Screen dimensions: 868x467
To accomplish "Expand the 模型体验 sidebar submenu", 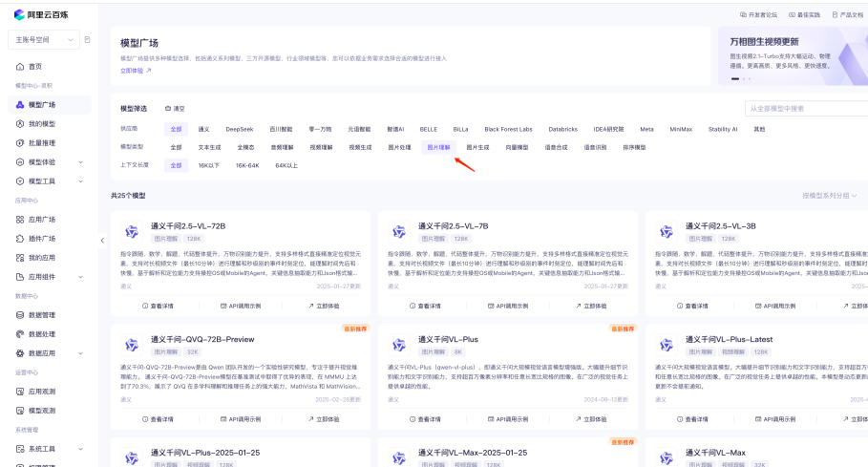I will tap(86, 161).
